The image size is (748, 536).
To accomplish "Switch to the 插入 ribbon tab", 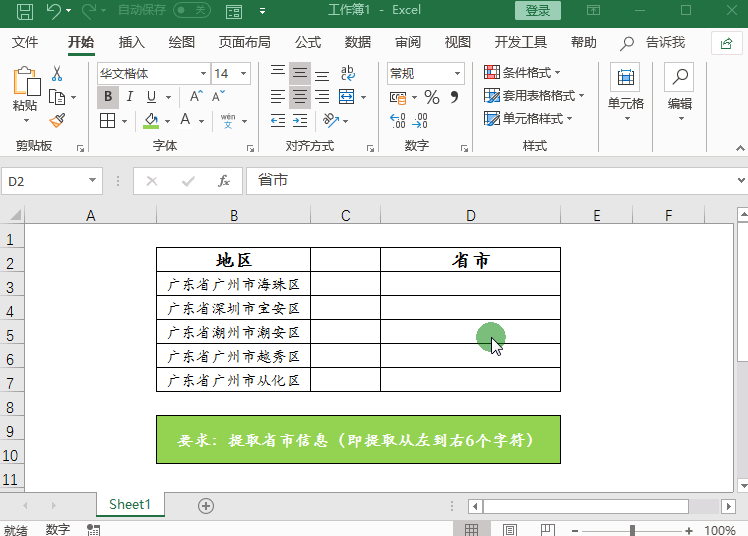I will (132, 42).
